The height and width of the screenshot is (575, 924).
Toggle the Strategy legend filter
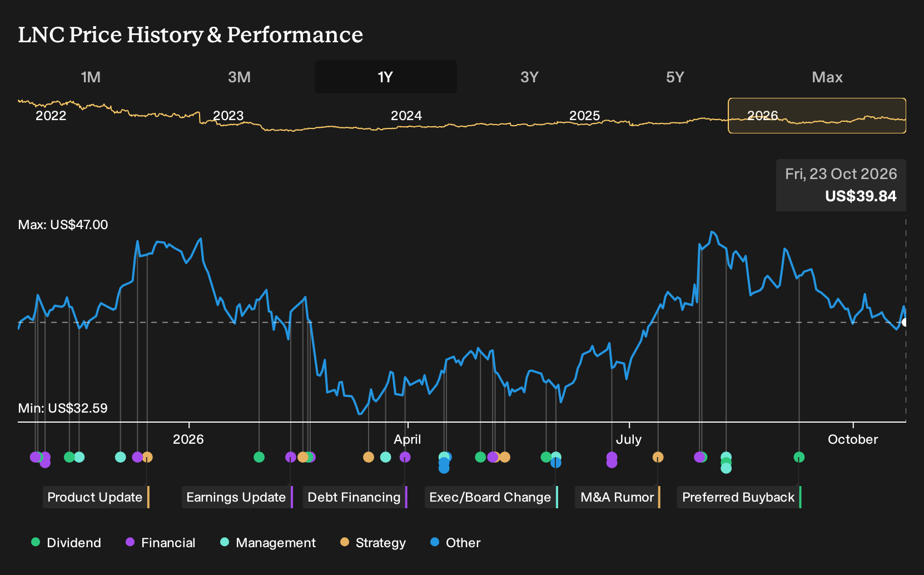click(x=373, y=542)
